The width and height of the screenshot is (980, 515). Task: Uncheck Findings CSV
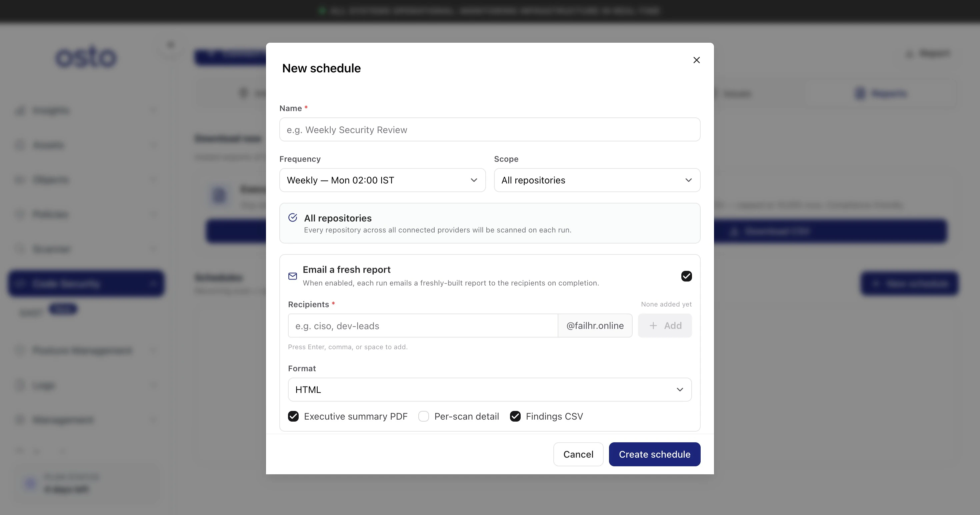coord(515,416)
